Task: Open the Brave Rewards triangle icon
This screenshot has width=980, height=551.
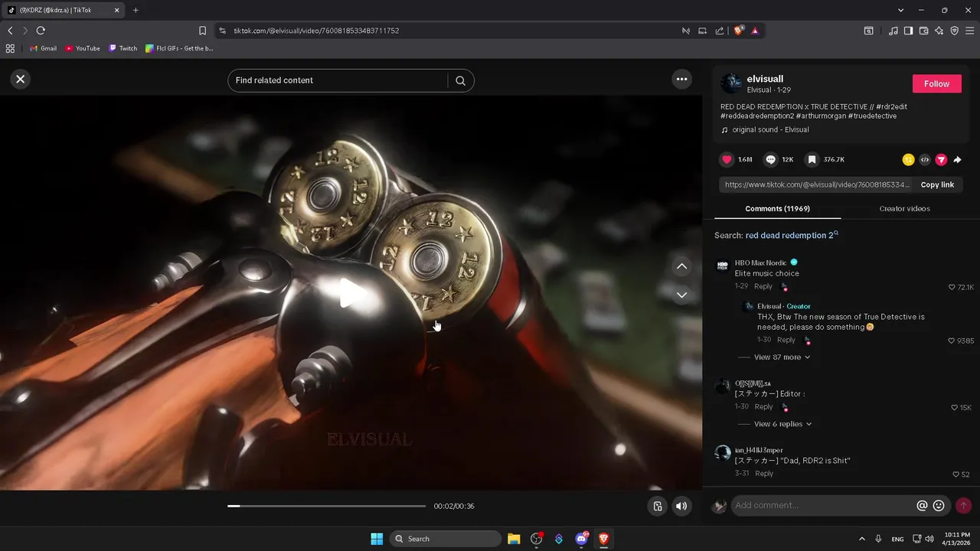Action: (755, 31)
